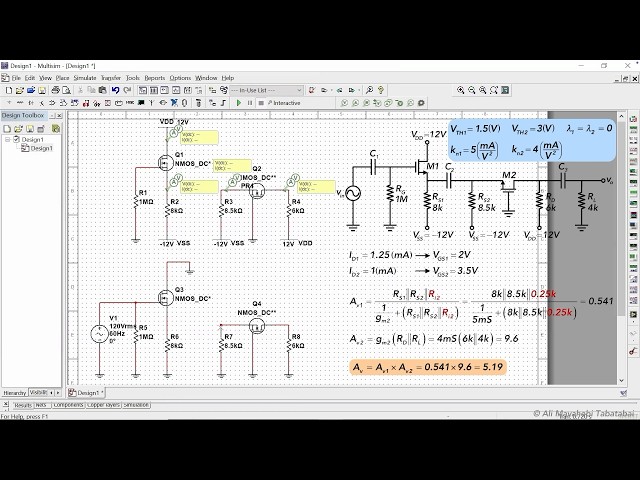Click Save icon in Design Toolbox toolbar
This screenshot has height=480, width=640.
pyautogui.click(x=29, y=129)
